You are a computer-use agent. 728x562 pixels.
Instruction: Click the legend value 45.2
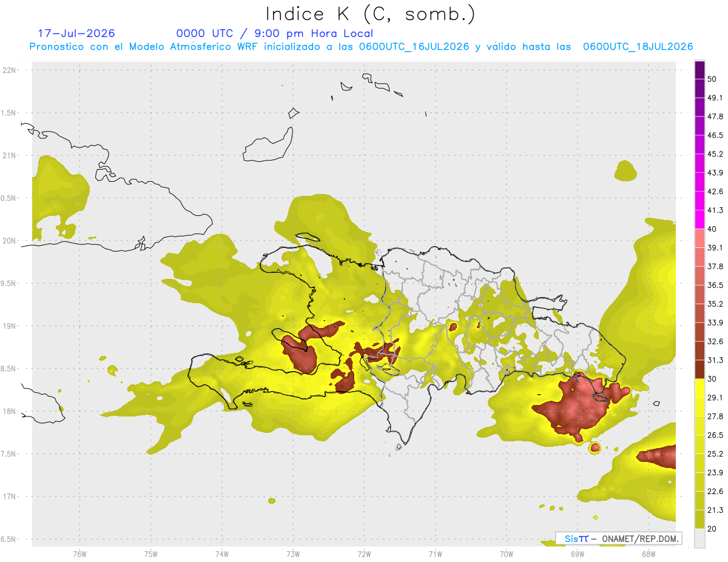pos(715,154)
